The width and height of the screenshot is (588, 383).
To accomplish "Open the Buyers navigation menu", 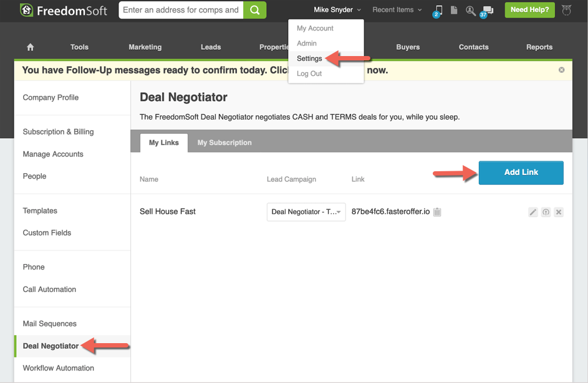I will 408,47.
